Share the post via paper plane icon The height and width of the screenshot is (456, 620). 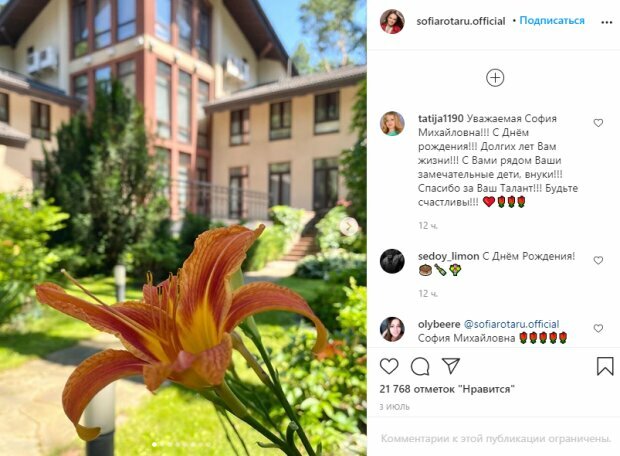(x=451, y=366)
